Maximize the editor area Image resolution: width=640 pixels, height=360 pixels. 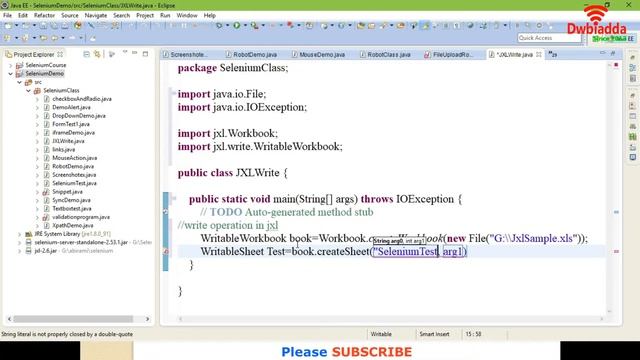tap(613, 53)
